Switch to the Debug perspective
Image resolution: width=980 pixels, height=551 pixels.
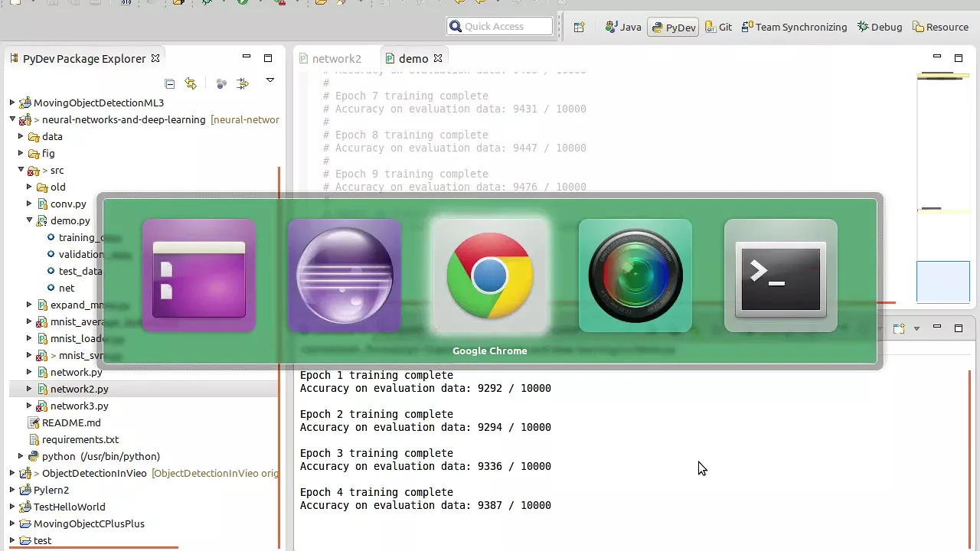(880, 27)
